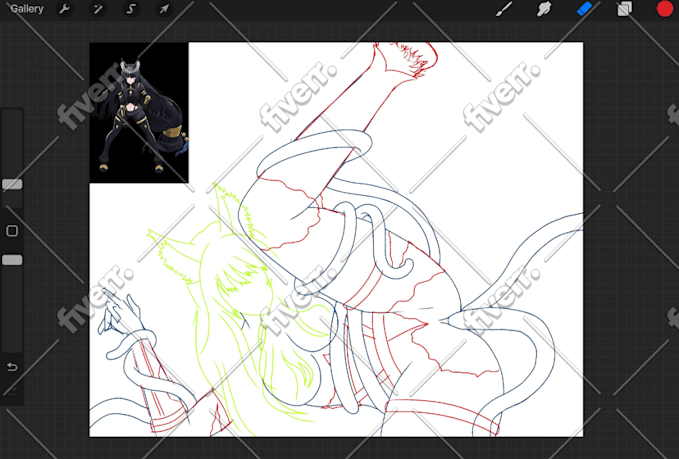Viewport: 679px width, 459px height.
Task: Open the Layers panel
Action: [624, 9]
